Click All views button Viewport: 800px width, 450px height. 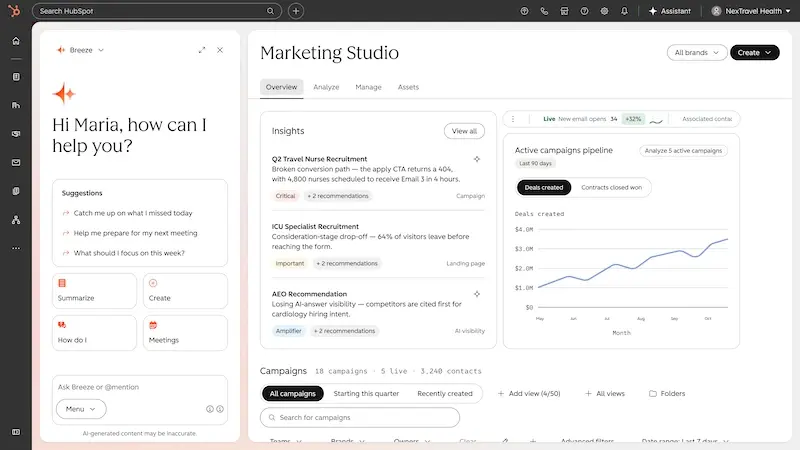605,393
